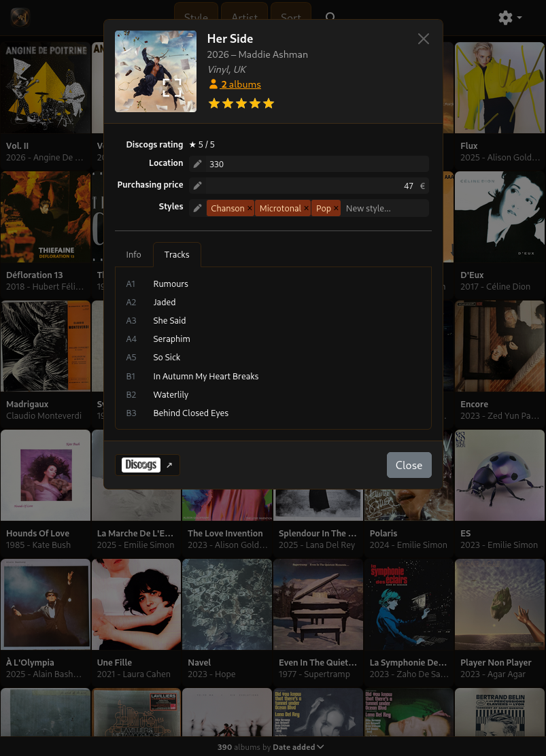This screenshot has width=546, height=756.
Task: Open the 2 albums artist link
Action: (241, 84)
